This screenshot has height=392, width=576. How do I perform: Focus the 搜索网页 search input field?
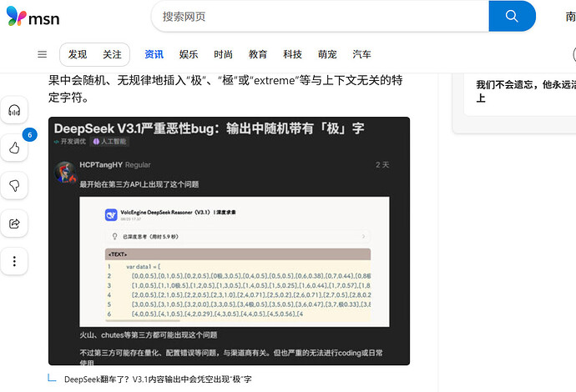pos(320,17)
